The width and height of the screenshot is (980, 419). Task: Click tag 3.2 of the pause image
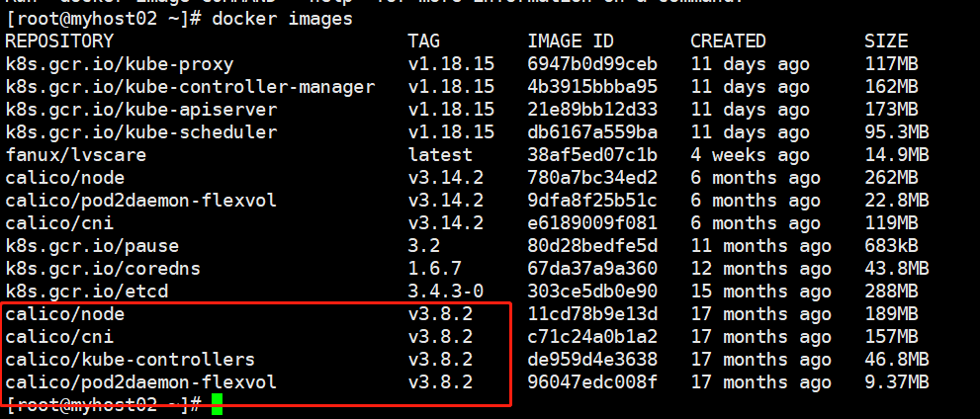point(424,246)
